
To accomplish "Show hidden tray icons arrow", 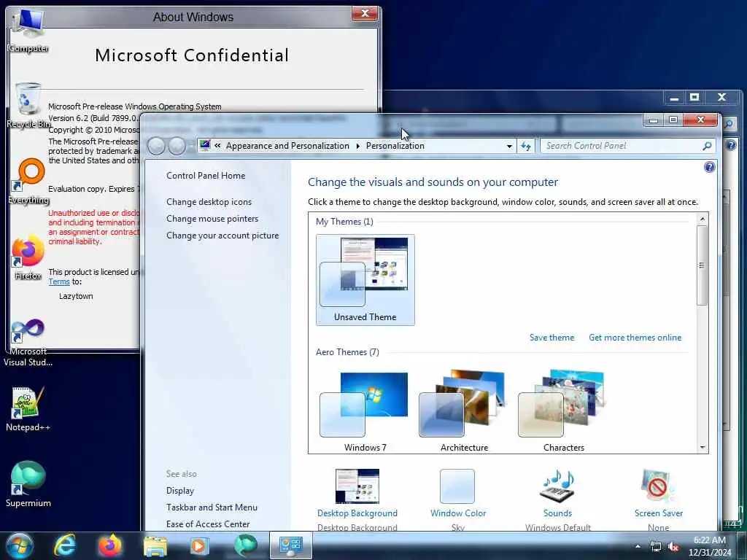I will coord(638,547).
